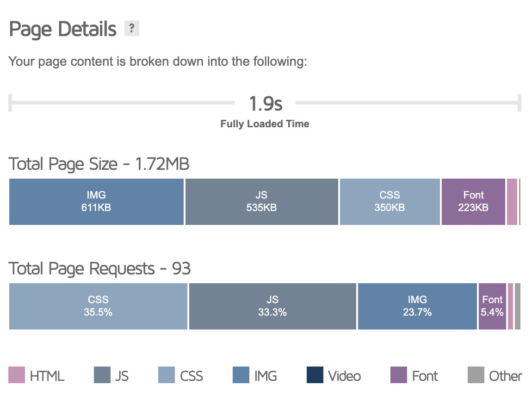The image size is (532, 398).
Task: Select the Font 5.4% requests segment
Action: (x=492, y=306)
